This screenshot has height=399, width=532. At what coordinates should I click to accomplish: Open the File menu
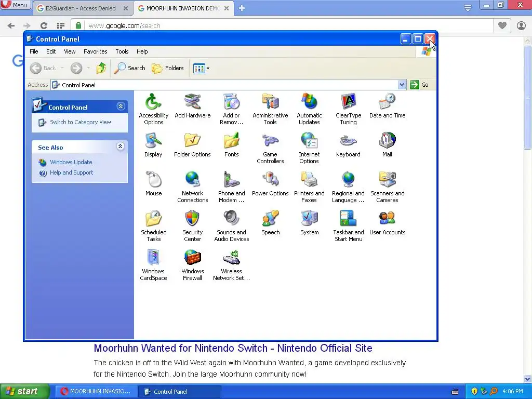pos(34,51)
